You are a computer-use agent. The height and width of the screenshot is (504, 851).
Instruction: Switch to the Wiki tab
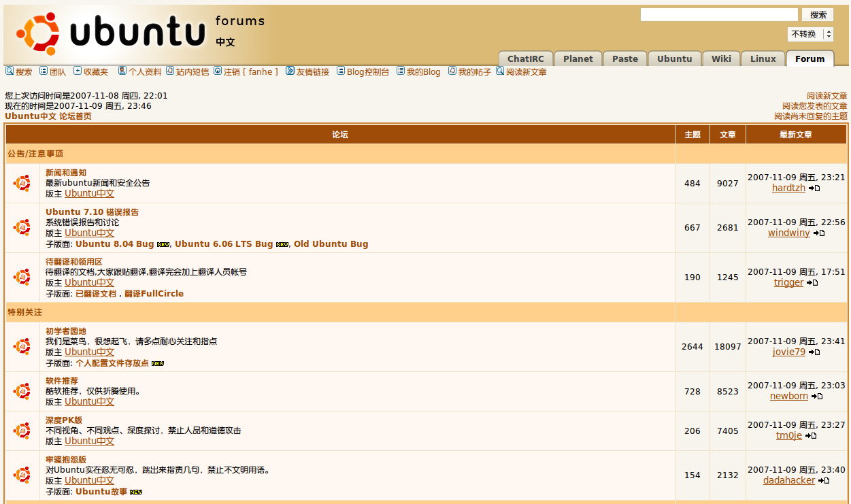[x=722, y=59]
